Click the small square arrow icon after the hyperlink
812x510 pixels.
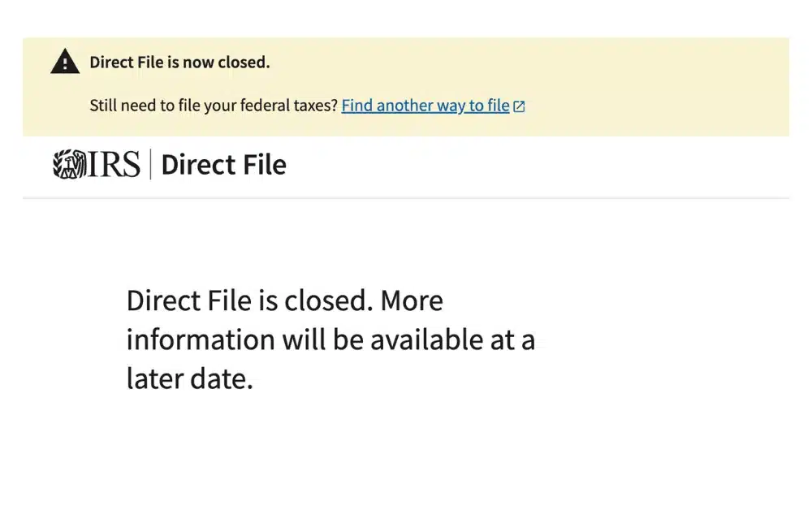519,105
